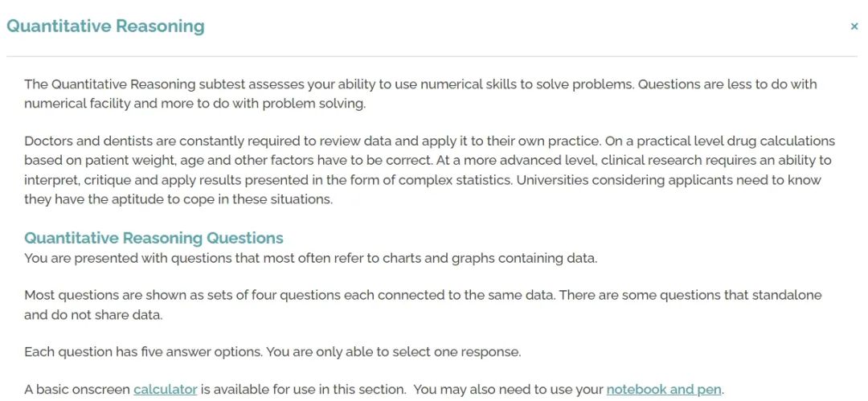Click the line 'numerical facility and more to do with problem solving'
Viewport: 868px width, 401px height.
(x=194, y=104)
